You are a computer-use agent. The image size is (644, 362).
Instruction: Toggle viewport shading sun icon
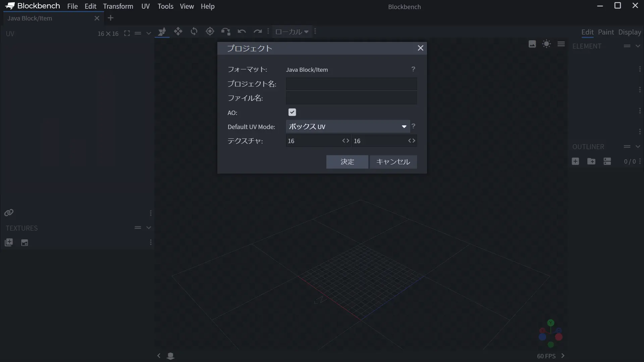[546, 44]
